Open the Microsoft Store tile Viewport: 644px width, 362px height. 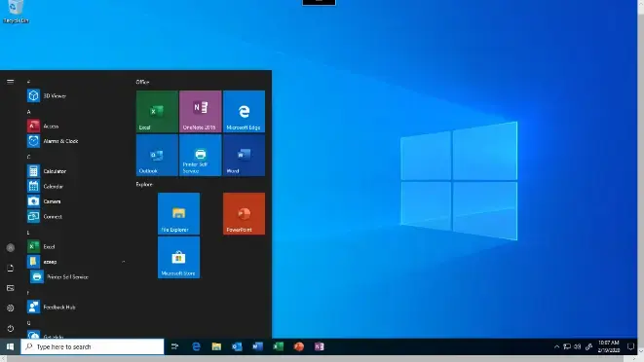178,257
